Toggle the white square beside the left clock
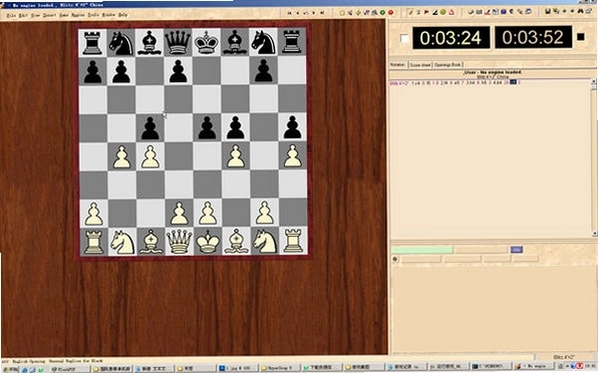The height and width of the screenshot is (373, 598). [x=404, y=38]
